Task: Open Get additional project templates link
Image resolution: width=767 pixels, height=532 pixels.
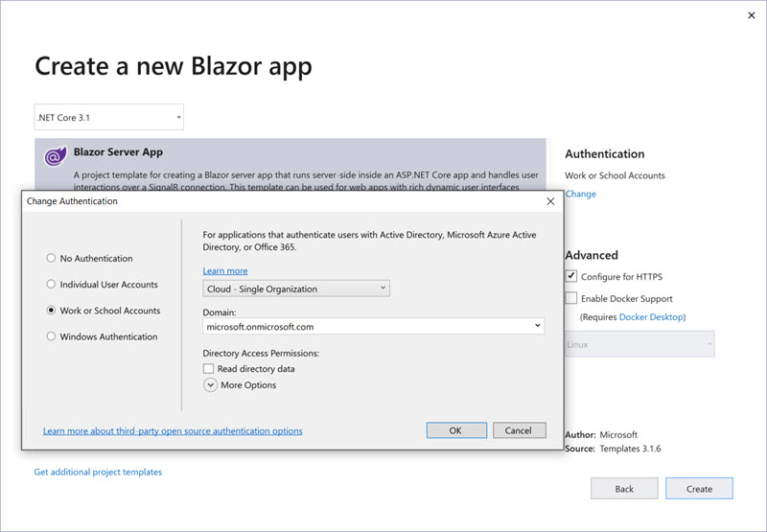Action: (x=98, y=472)
